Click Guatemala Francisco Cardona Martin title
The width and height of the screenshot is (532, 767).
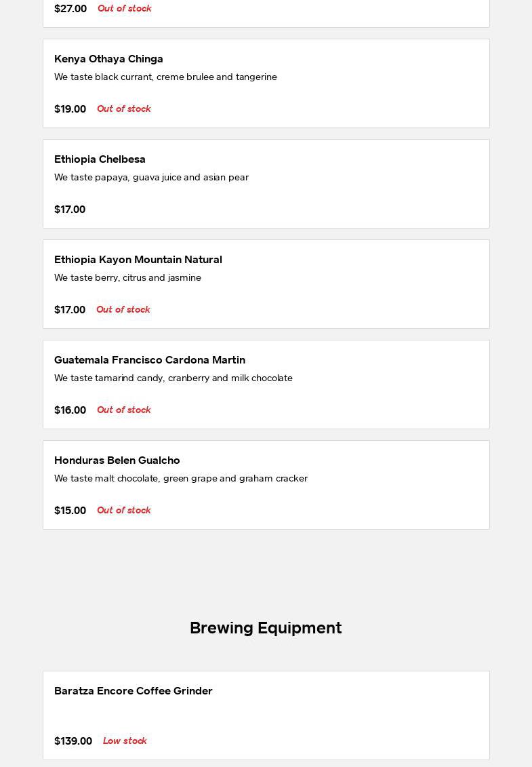[150, 360]
